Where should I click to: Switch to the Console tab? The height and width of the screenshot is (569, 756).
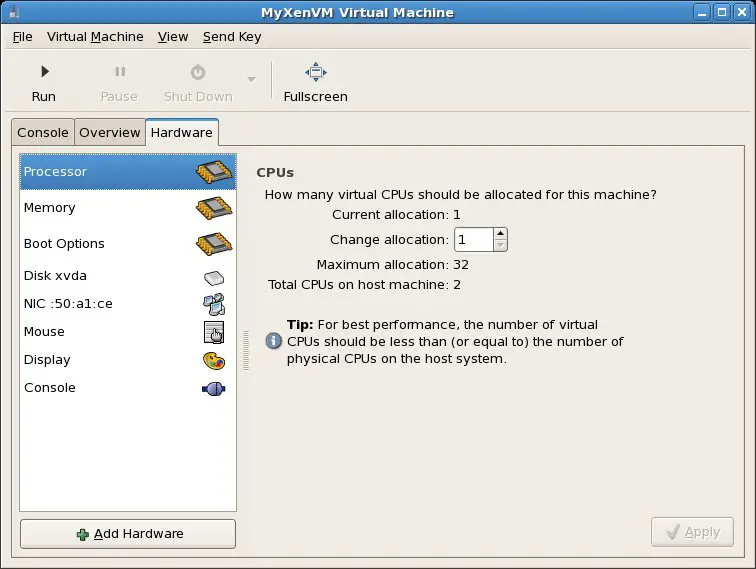[x=43, y=133]
